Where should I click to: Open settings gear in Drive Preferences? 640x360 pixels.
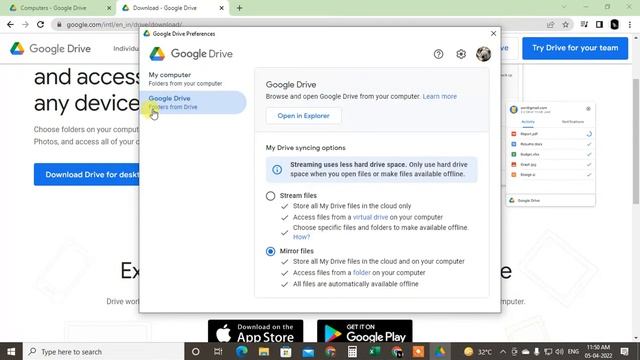[x=461, y=54]
